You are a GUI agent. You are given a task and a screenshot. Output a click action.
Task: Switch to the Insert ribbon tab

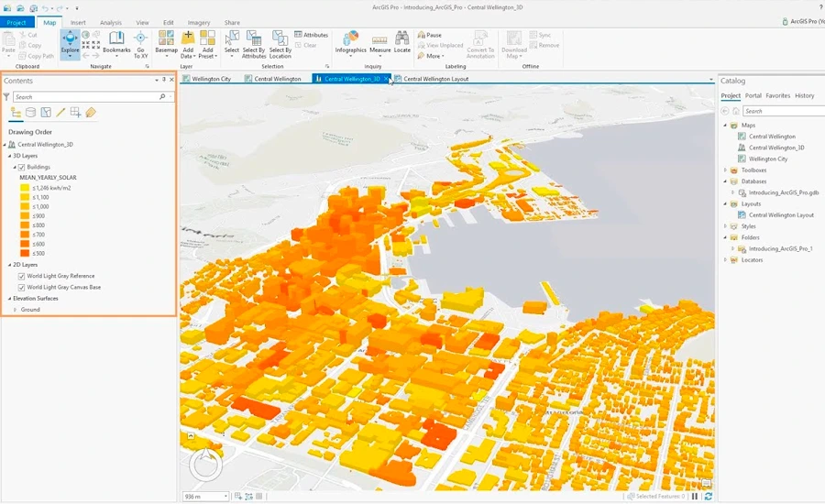tap(78, 23)
